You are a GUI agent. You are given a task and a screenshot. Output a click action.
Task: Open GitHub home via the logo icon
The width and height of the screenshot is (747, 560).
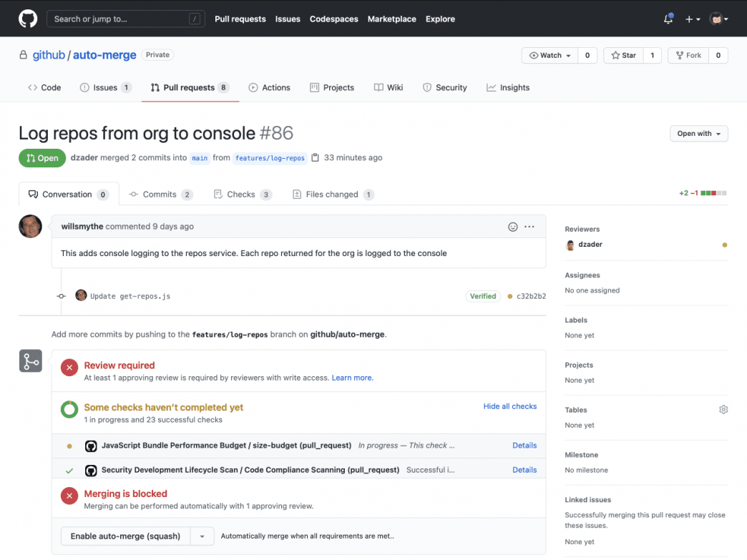pyautogui.click(x=27, y=19)
